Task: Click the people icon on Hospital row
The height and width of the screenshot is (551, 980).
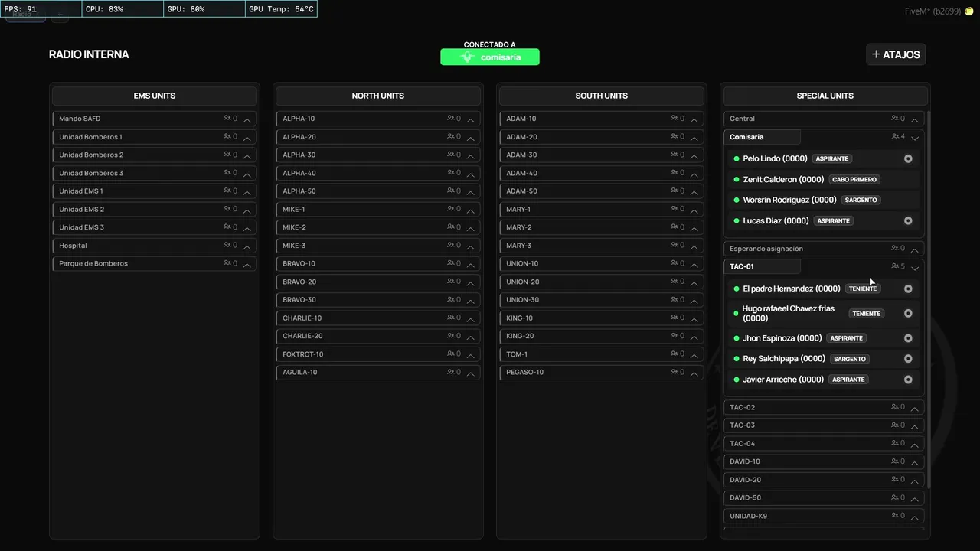Action: 227,246
